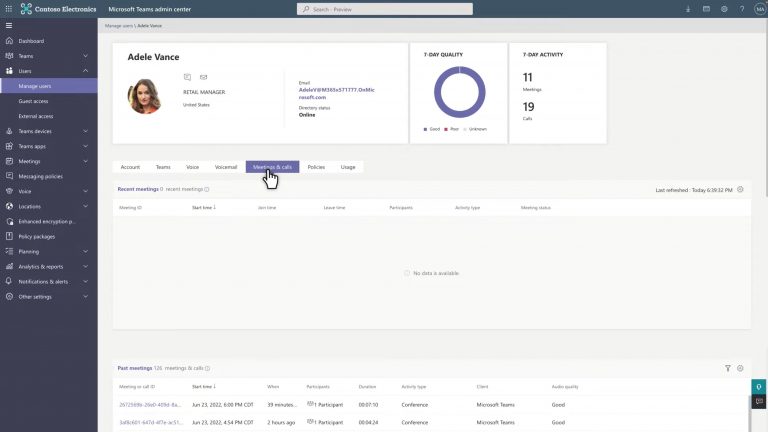Switch to the Teams tab

(163, 167)
